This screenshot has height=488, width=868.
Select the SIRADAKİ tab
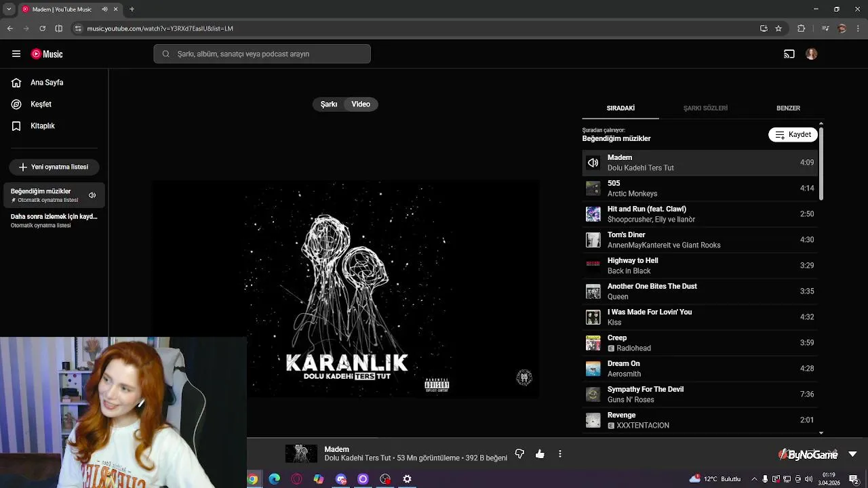[x=620, y=108]
